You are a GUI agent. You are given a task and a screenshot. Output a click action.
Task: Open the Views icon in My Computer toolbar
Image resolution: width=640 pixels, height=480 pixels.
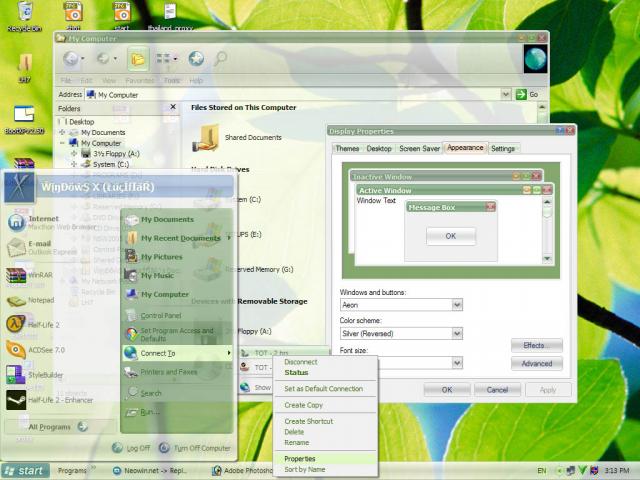pyautogui.click(x=164, y=59)
